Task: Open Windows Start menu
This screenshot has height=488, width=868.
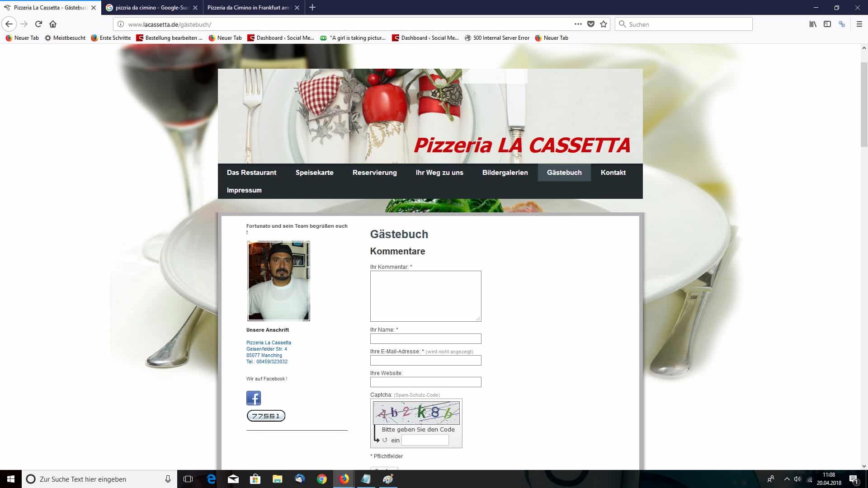Action: (11, 479)
